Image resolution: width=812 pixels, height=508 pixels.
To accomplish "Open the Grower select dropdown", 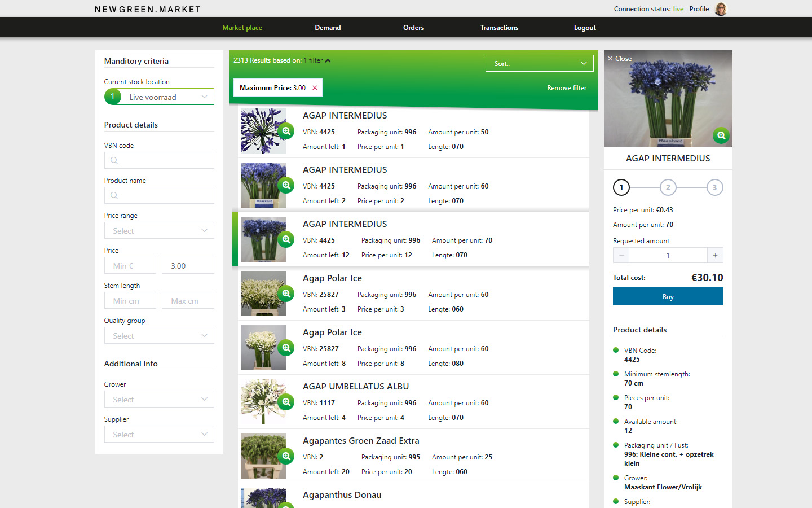I will click(159, 399).
